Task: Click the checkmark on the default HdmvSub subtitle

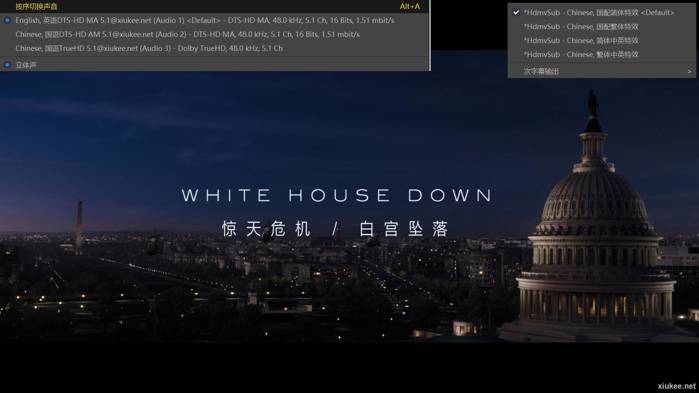Action: pos(516,12)
